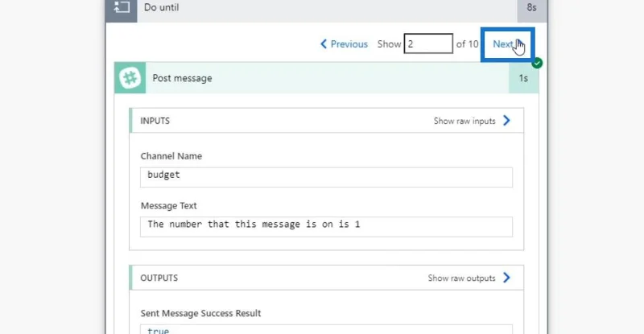Click the Show raw inputs chevron
Viewport: 644px width, 334px height.
point(507,121)
